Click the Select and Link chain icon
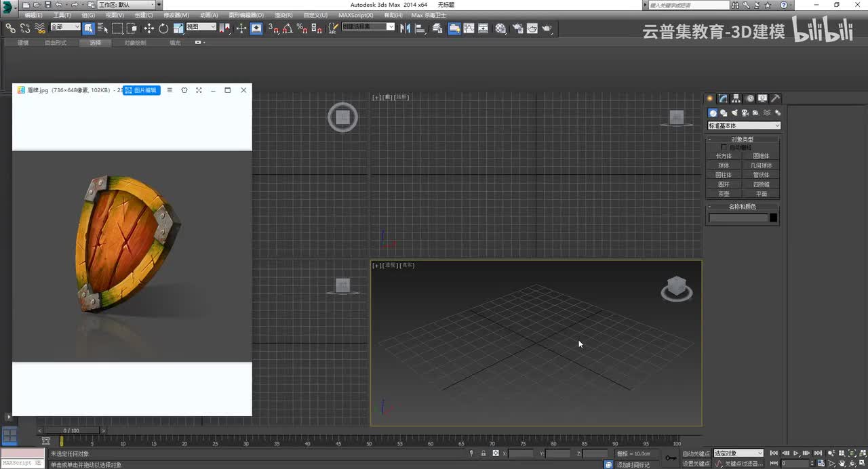 point(10,28)
